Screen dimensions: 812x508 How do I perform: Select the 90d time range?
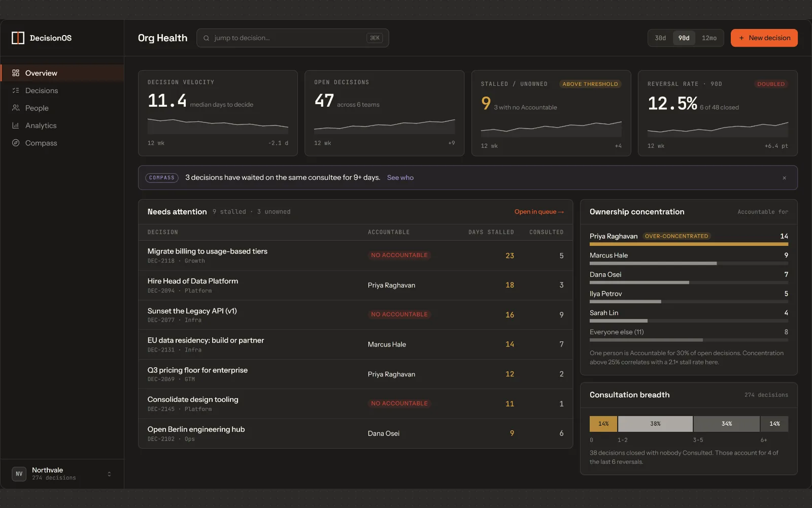684,38
